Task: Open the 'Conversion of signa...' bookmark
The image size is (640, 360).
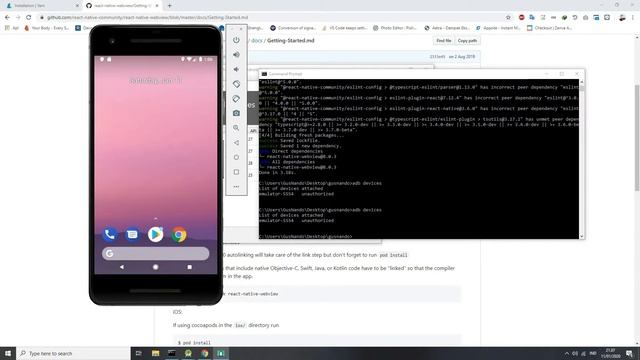Action: tap(293, 28)
